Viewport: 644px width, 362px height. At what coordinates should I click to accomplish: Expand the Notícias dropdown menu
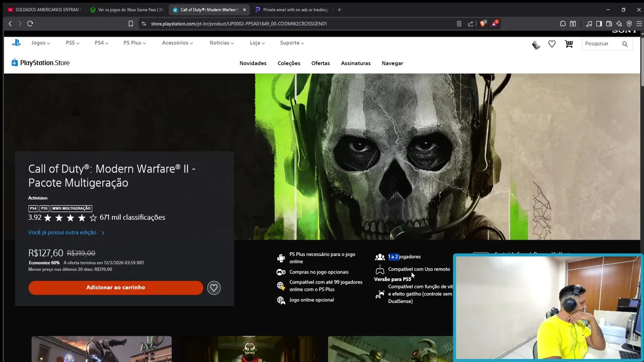(x=222, y=43)
